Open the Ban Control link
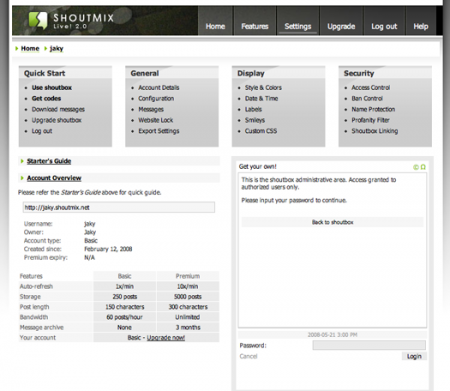The height and width of the screenshot is (391, 450). pyautogui.click(x=367, y=99)
